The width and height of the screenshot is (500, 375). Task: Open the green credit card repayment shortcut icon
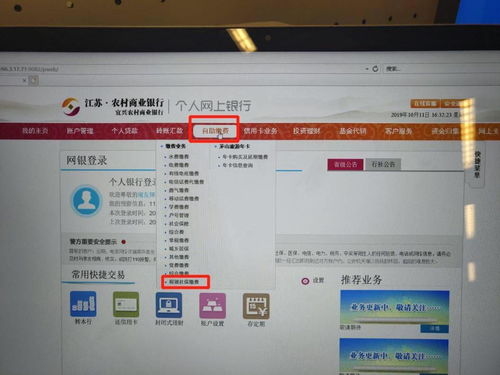point(126,304)
